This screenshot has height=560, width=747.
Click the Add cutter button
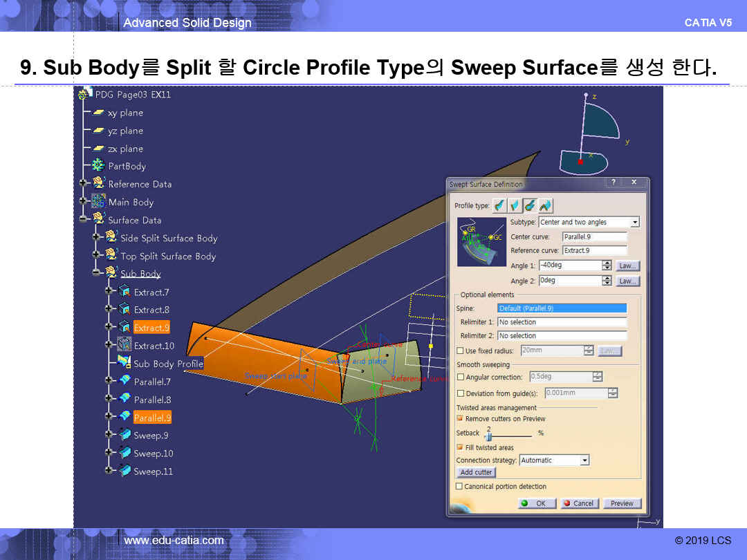click(x=476, y=472)
